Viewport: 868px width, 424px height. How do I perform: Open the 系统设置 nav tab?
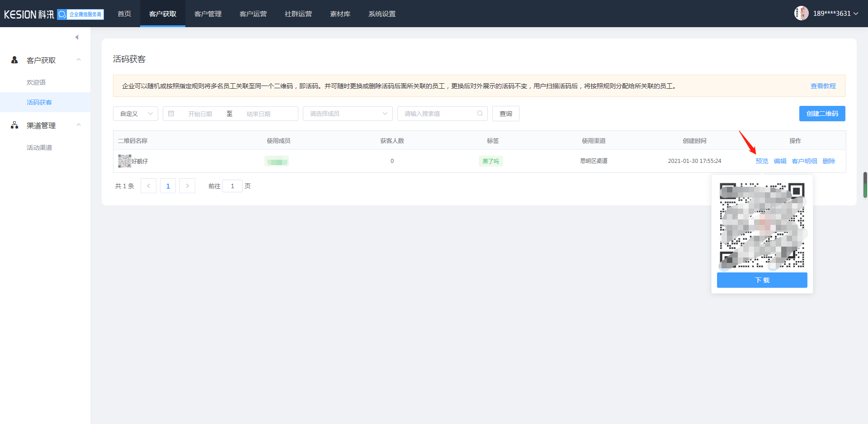click(382, 14)
